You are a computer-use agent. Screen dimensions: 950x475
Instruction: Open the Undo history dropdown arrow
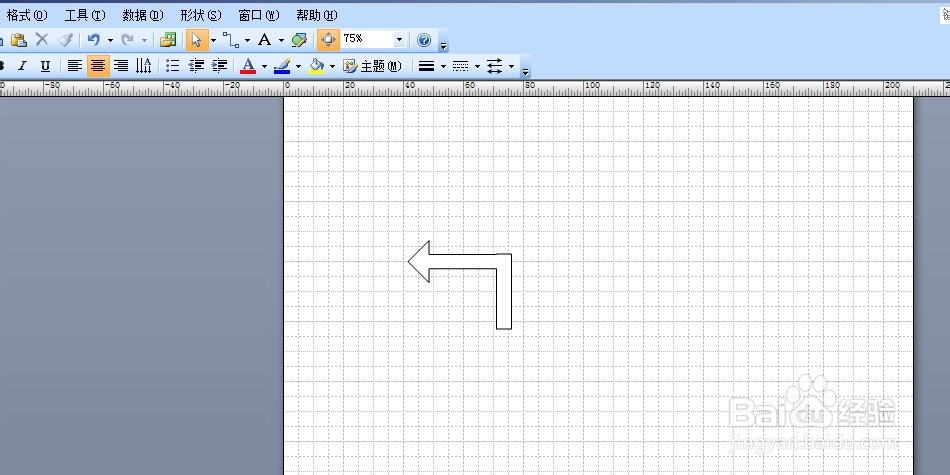click(x=110, y=41)
